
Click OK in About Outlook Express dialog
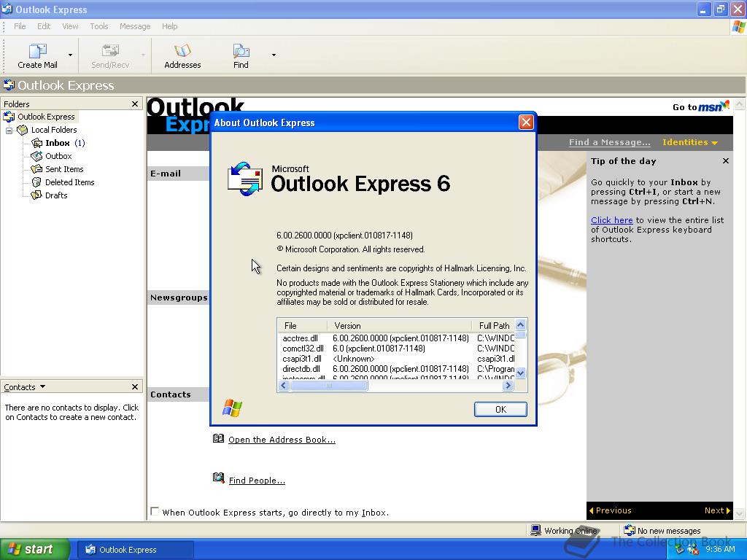coord(500,409)
